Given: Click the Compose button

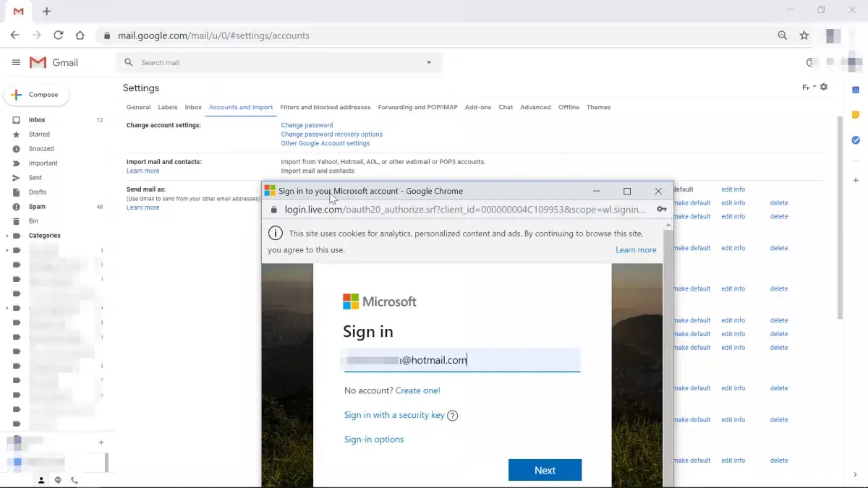Looking at the screenshot, I should (x=37, y=95).
